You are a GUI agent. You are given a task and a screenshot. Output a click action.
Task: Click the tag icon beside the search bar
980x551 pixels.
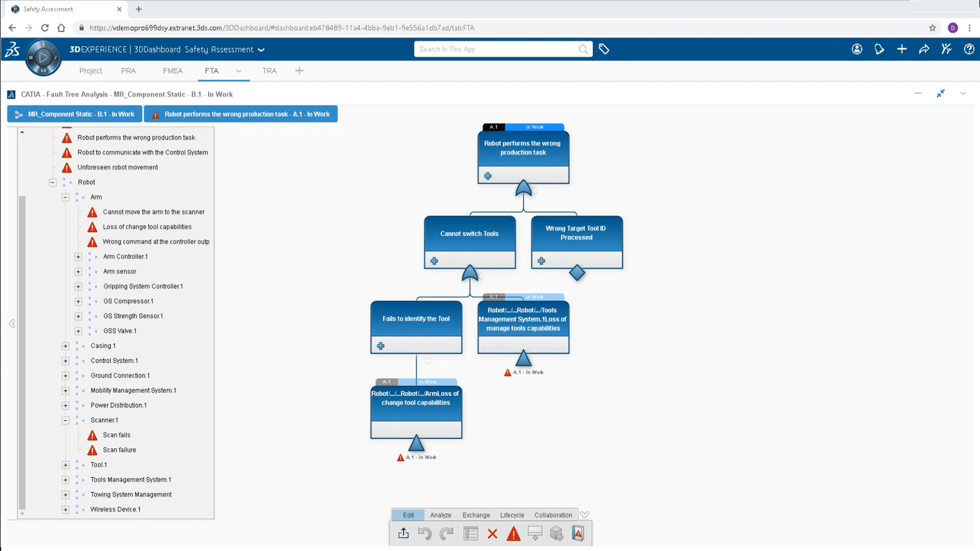pyautogui.click(x=604, y=49)
